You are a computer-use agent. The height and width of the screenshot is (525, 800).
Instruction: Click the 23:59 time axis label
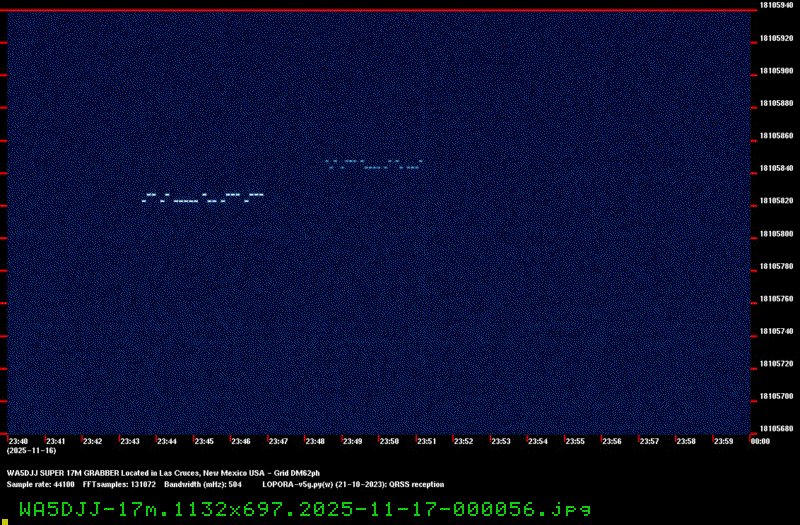[x=723, y=441]
